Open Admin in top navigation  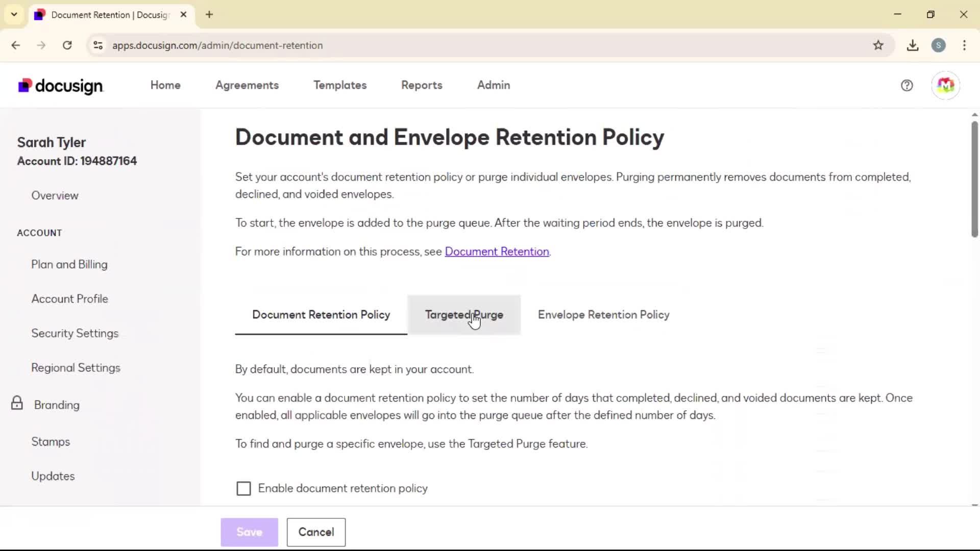pyautogui.click(x=494, y=85)
